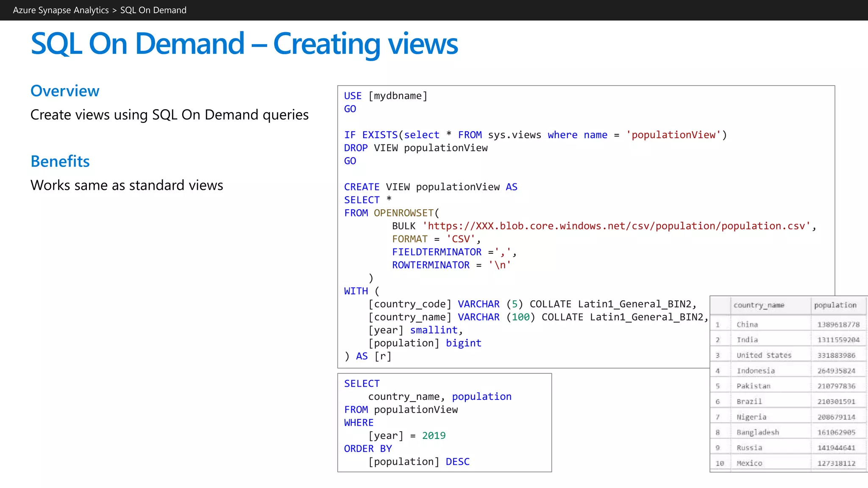This screenshot has width=868, height=488.
Task: Click the ROWTERMINATOR code line
Action: tap(451, 265)
